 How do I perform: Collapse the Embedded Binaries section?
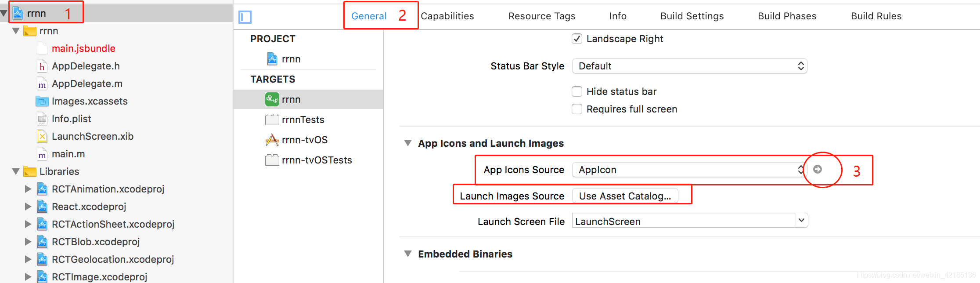[408, 254]
